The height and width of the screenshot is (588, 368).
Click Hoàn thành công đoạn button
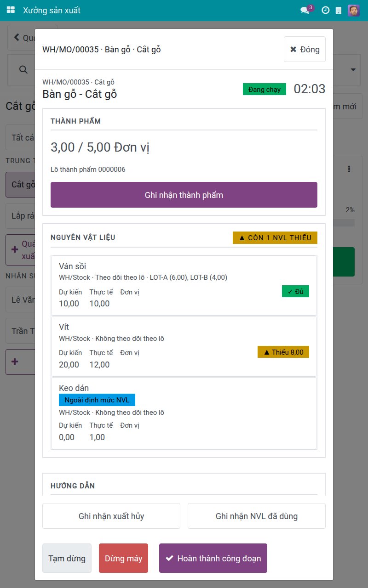(x=213, y=558)
